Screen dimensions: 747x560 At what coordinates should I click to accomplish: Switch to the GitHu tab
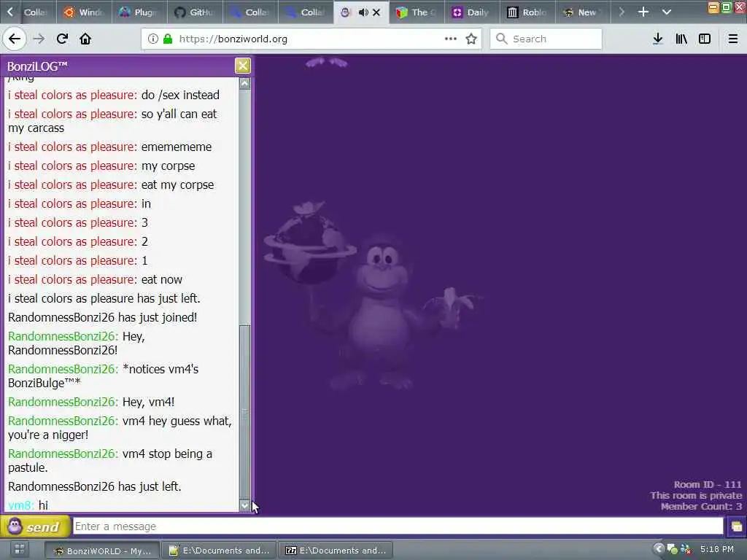pos(196,12)
